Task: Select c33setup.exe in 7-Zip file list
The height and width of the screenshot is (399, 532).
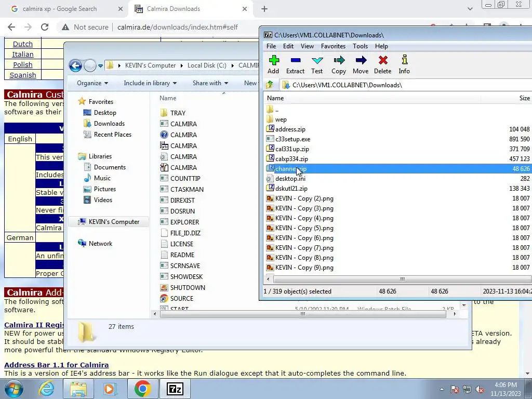Action: (x=292, y=139)
